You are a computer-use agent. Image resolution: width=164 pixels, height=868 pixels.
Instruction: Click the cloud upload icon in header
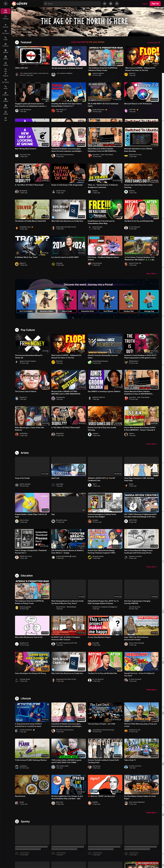[x=104, y=3]
